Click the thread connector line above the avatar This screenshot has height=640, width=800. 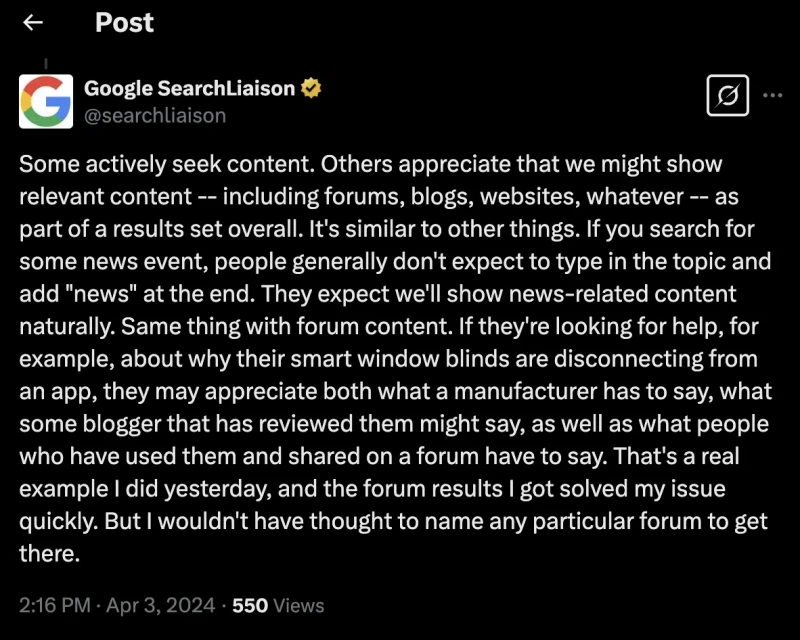[46, 64]
